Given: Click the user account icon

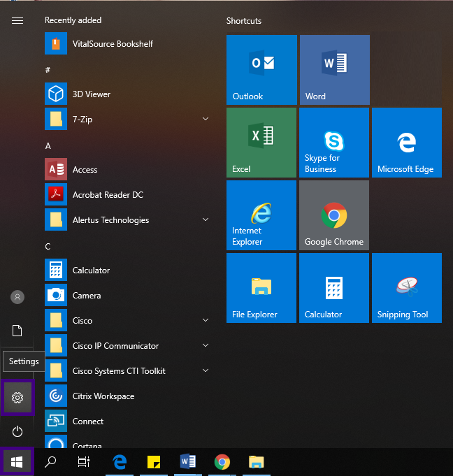Looking at the screenshot, I should [17, 297].
